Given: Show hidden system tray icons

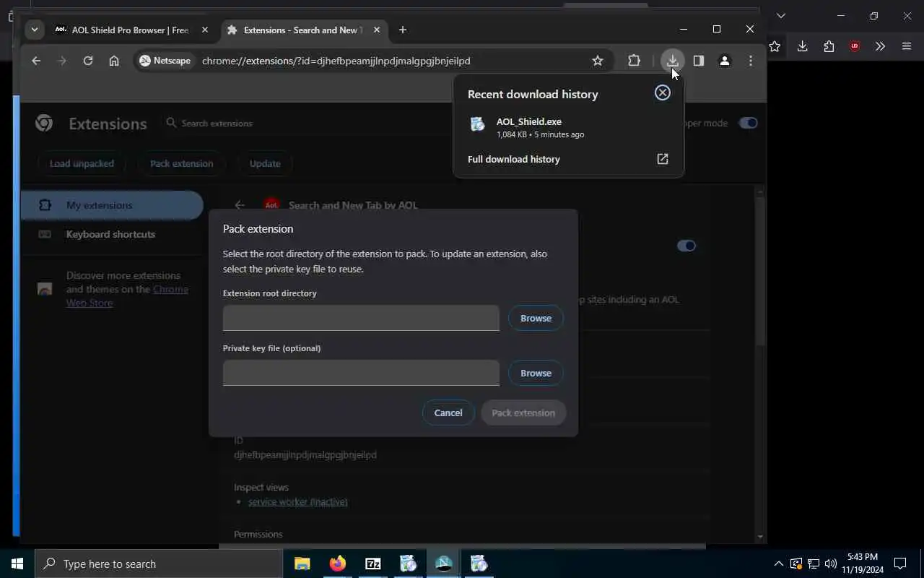Looking at the screenshot, I should click(778, 564).
